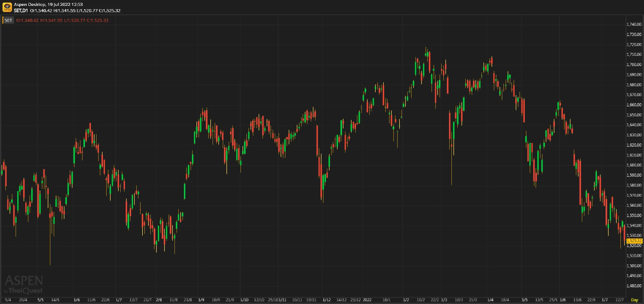644x304 pixels.
Task: Click the SET series label tag
Action: (x=9, y=20)
